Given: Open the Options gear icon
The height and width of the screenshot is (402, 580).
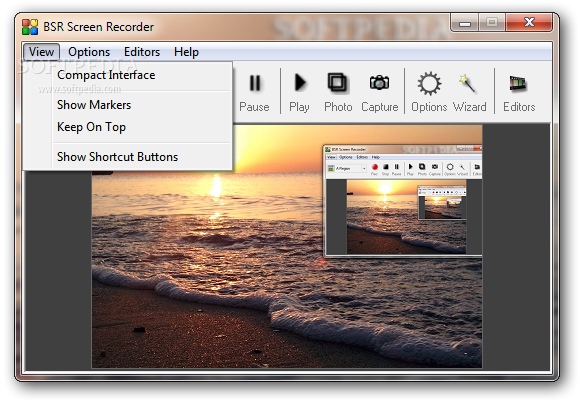Looking at the screenshot, I should 429,83.
